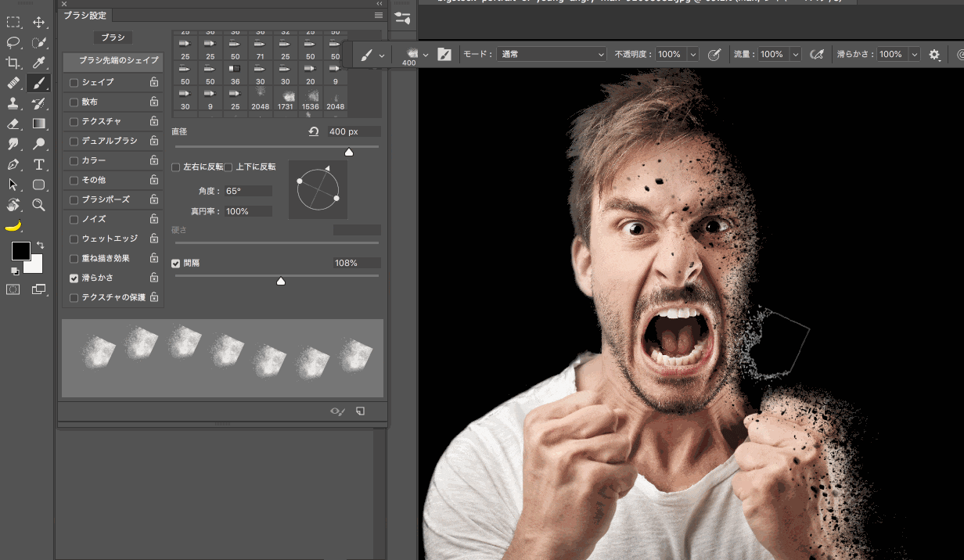
Task: Select the Type tool
Action: pyautogui.click(x=38, y=164)
